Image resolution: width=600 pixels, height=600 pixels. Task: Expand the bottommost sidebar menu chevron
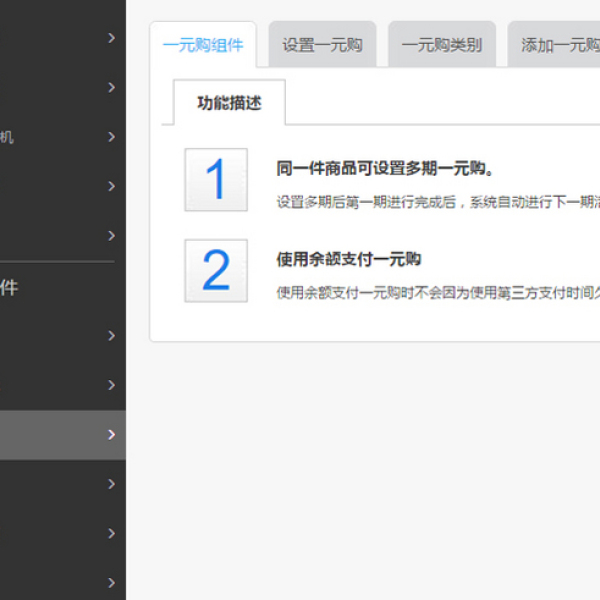point(111,582)
